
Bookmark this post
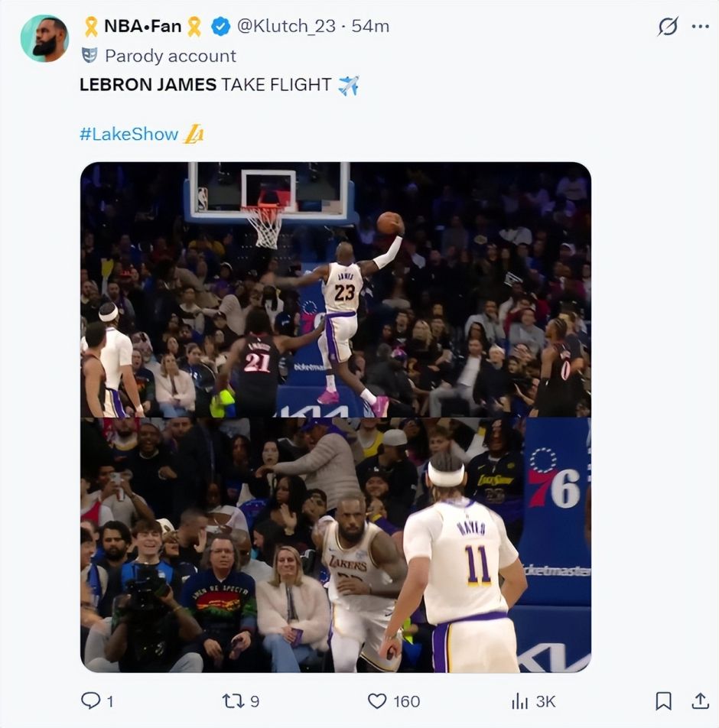[664, 700]
